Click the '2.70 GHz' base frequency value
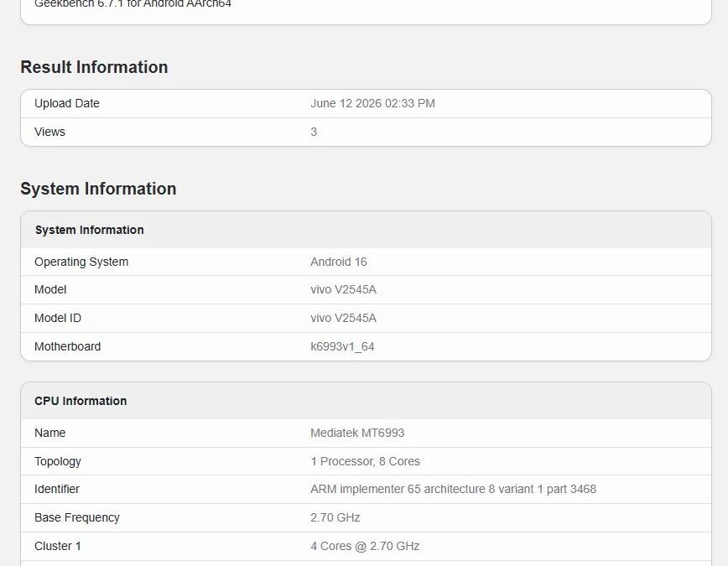This screenshot has height=566, width=728. 335,517
